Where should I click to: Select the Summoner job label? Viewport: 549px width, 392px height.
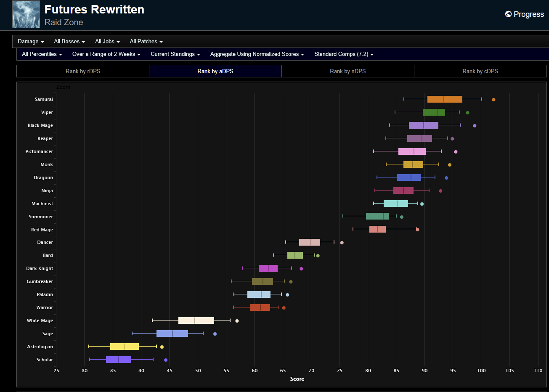pos(41,217)
